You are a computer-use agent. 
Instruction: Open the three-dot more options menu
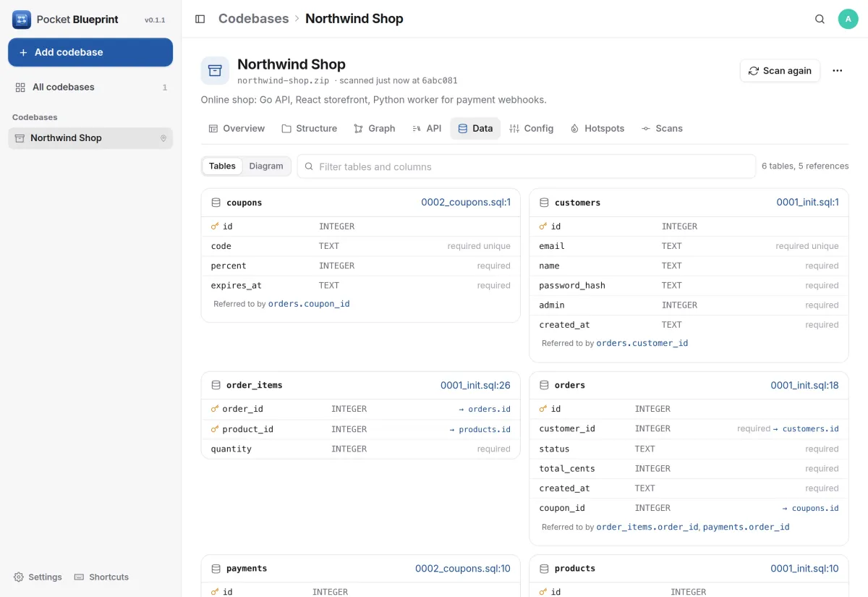(838, 71)
